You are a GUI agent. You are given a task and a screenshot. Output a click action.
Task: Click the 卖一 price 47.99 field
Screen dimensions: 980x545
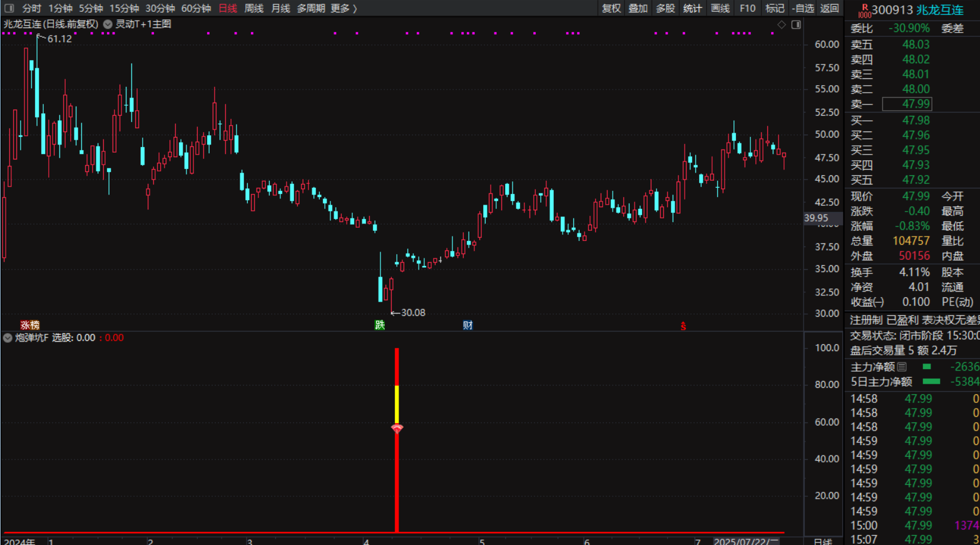coord(907,104)
